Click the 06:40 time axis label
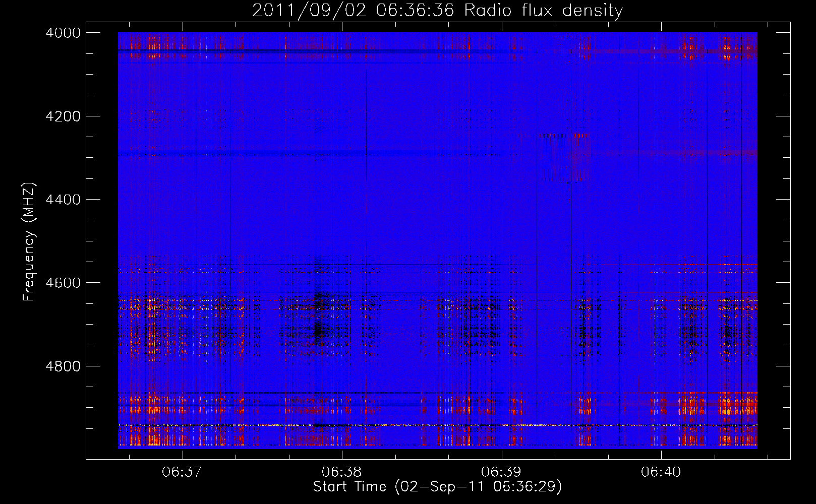The image size is (816, 504). (x=661, y=472)
